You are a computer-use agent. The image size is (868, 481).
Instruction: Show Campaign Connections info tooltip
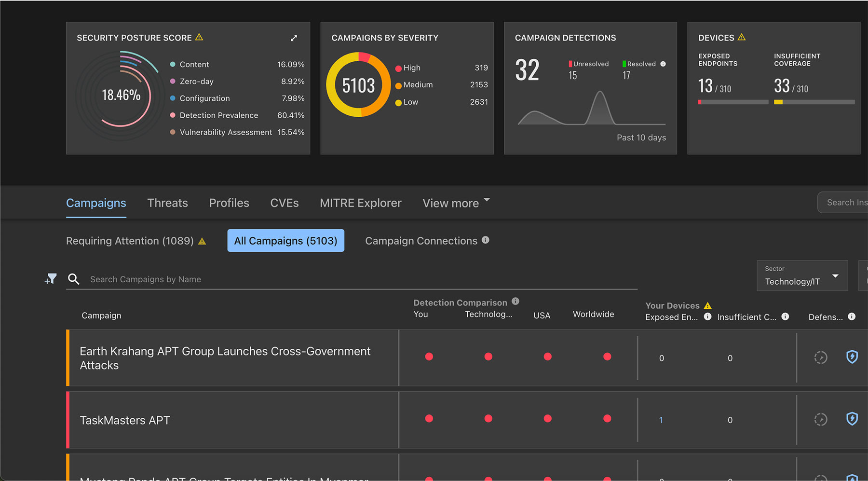click(x=486, y=240)
